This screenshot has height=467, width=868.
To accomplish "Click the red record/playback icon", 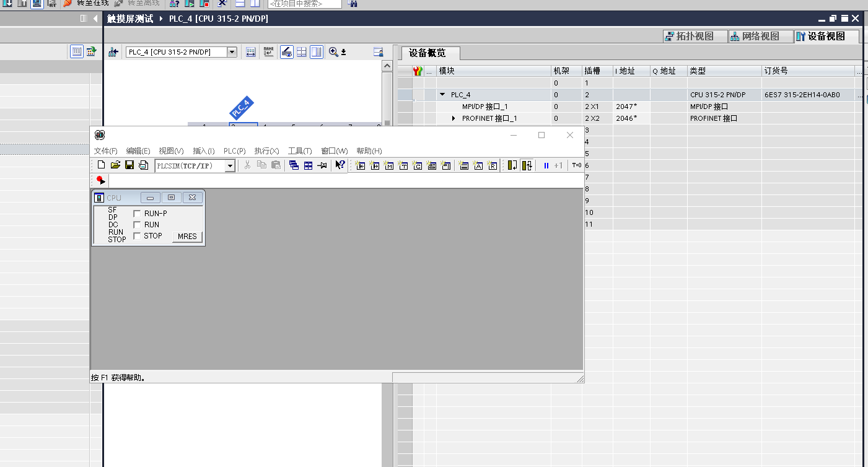I will pos(100,180).
